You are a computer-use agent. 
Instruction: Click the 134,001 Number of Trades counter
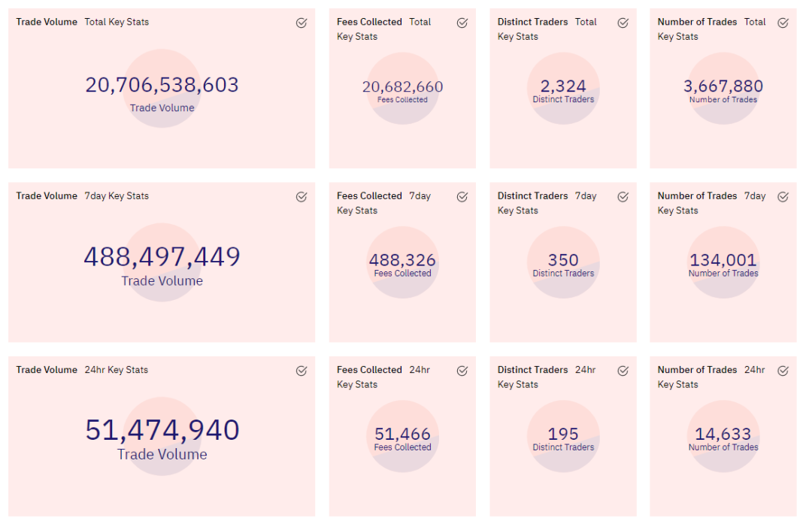(723, 260)
